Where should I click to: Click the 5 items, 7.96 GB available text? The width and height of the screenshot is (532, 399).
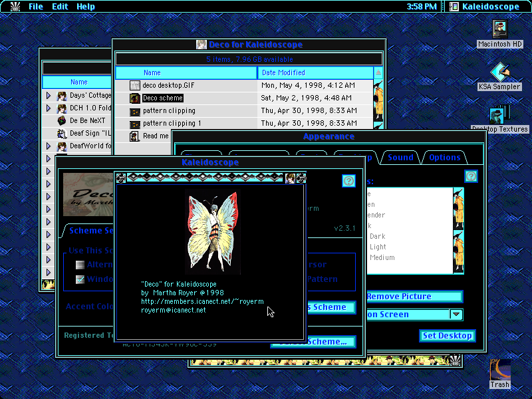249,59
